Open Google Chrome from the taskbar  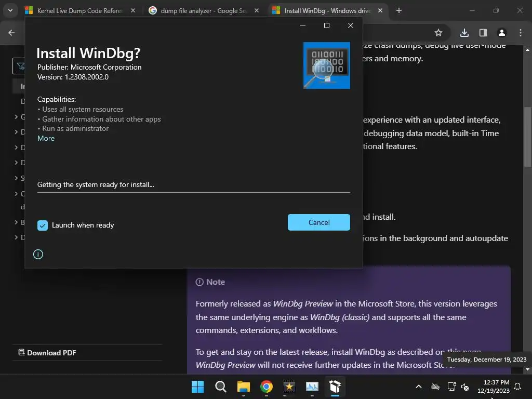pos(267,387)
